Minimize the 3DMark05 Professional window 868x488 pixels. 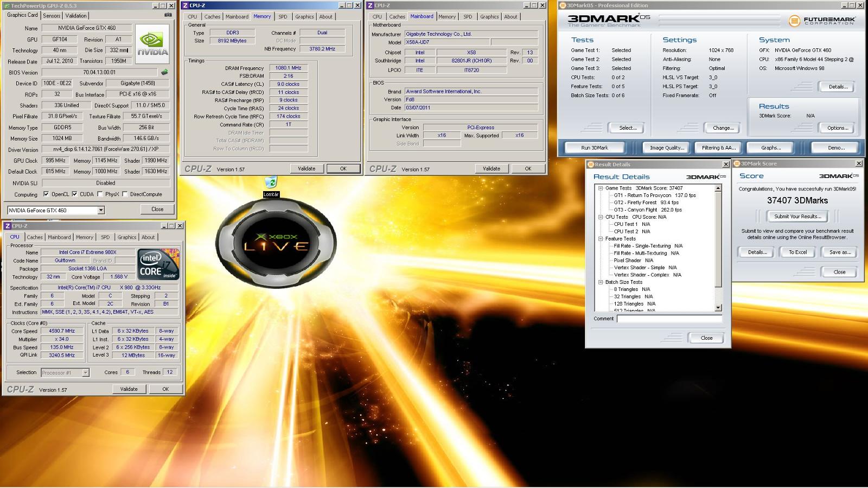point(844,5)
